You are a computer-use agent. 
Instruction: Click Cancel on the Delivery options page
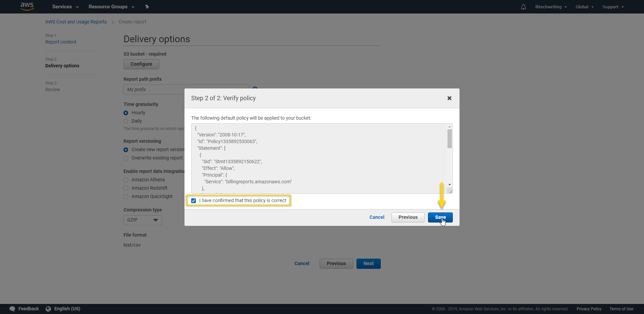(302, 263)
